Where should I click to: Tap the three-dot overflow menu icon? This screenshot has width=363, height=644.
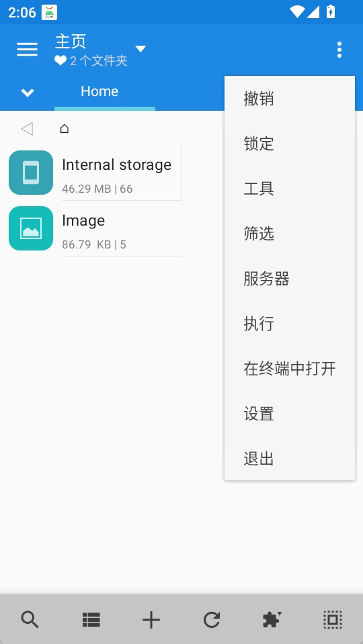(x=339, y=50)
